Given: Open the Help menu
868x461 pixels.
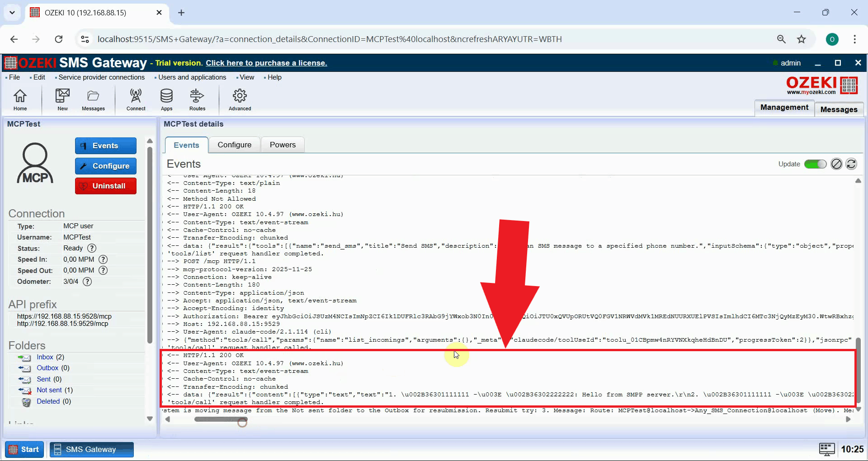Looking at the screenshot, I should coord(274,77).
